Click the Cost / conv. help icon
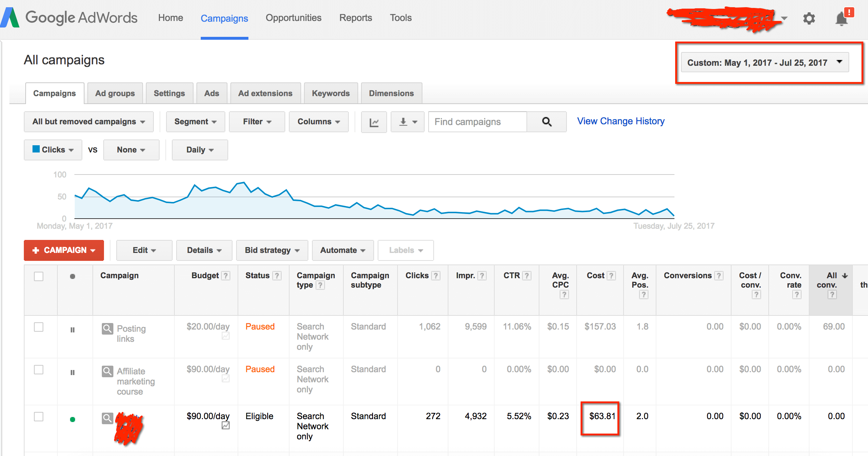 point(756,295)
